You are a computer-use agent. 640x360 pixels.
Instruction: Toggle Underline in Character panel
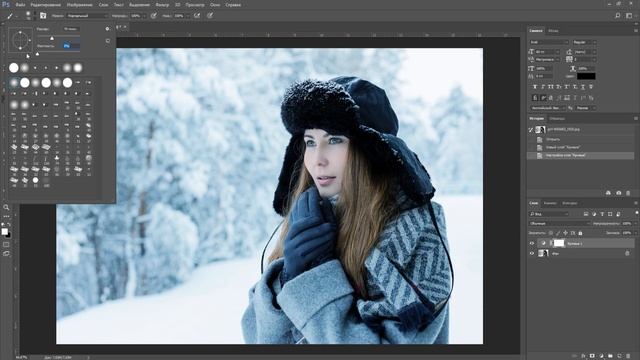coord(583,87)
